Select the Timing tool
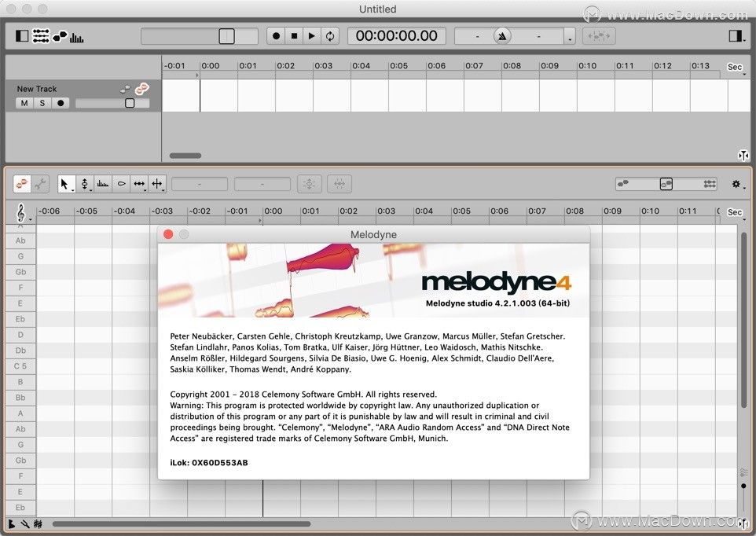 (139, 184)
